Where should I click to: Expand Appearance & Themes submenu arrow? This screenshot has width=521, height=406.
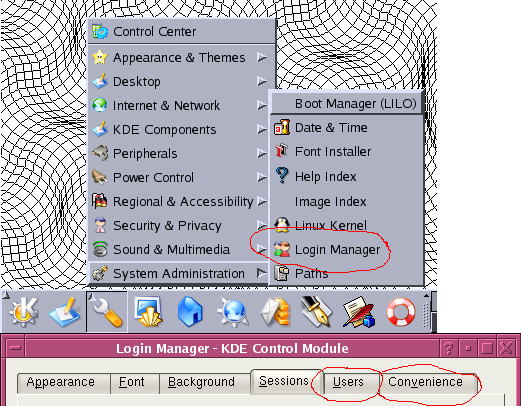click(x=262, y=57)
